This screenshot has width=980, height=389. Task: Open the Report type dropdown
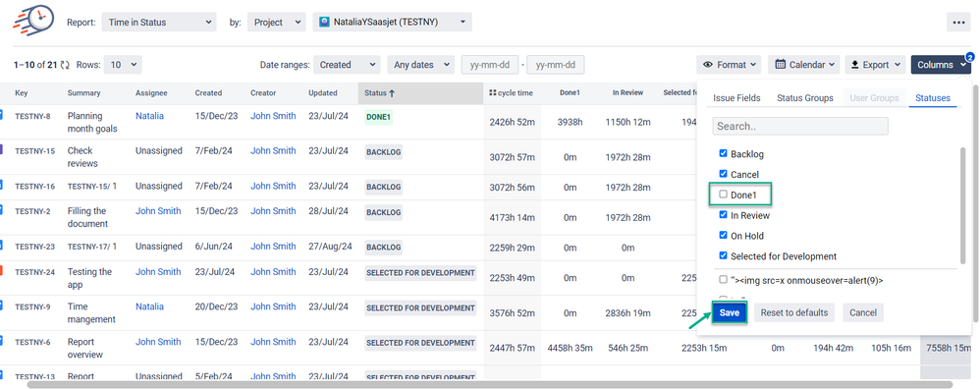pyautogui.click(x=159, y=22)
